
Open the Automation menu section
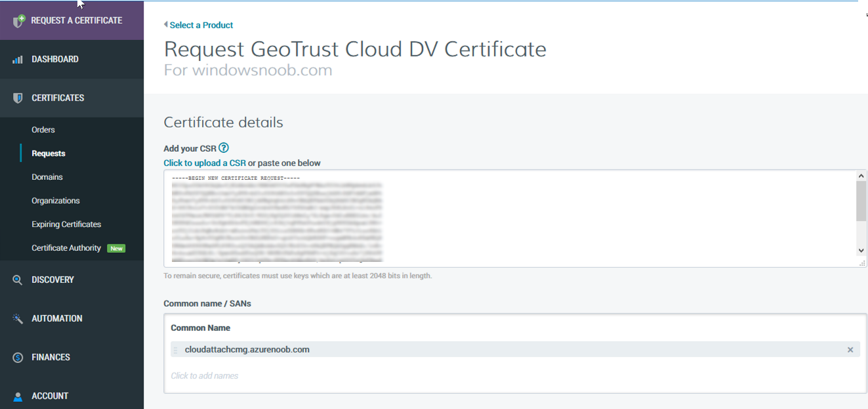tap(72, 318)
